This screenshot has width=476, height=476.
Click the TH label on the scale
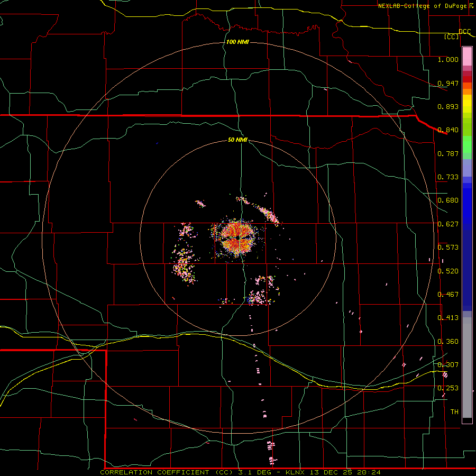click(x=454, y=412)
